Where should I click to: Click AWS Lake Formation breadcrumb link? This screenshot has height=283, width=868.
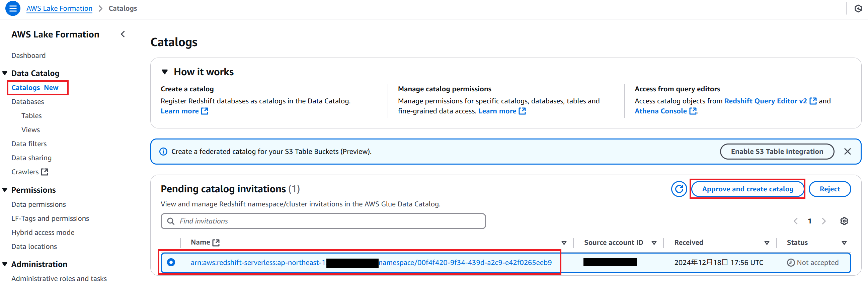click(x=59, y=8)
